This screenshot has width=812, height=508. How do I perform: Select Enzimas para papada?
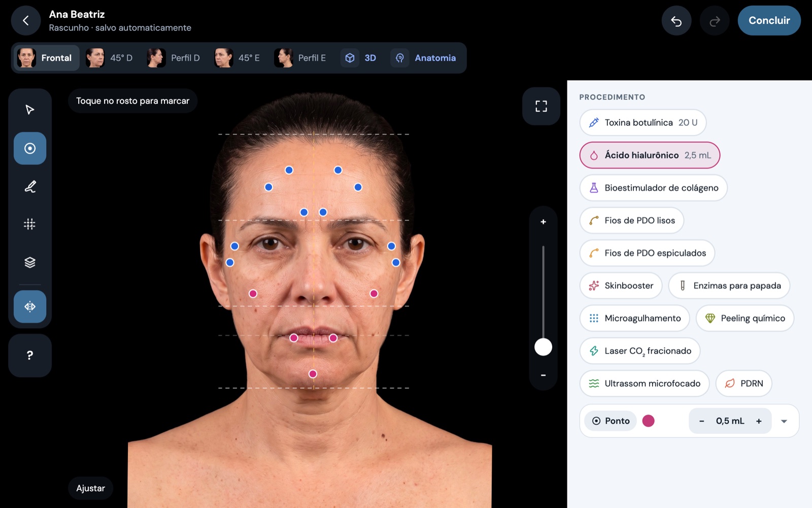coord(729,286)
